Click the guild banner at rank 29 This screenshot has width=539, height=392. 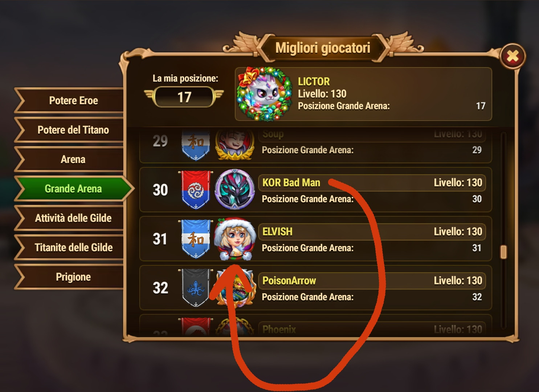[196, 144]
